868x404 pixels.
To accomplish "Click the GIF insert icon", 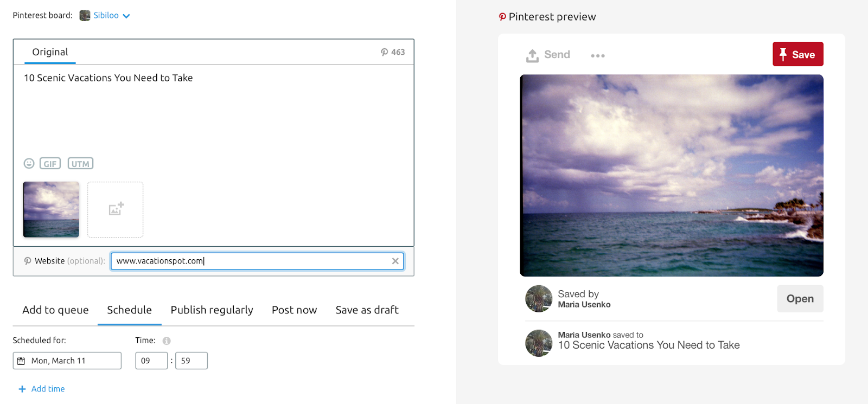I will [50, 164].
